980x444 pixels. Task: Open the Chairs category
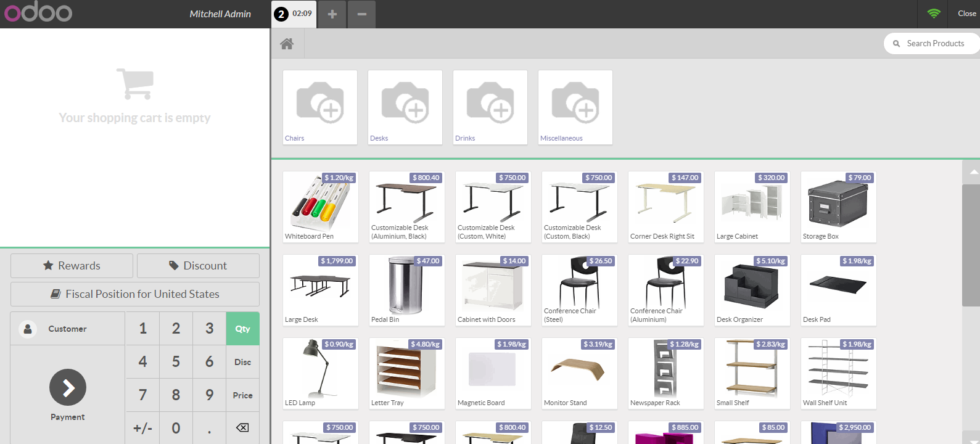(320, 107)
